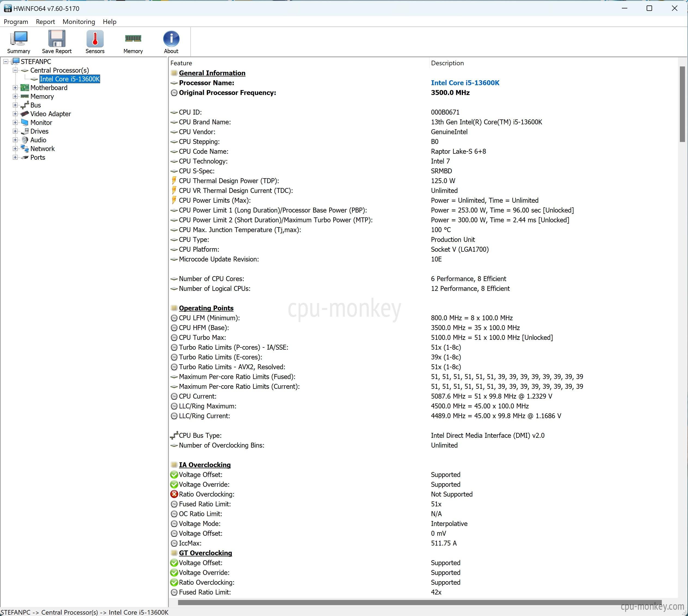Click the IA Overclocking section heading

pyautogui.click(x=205, y=465)
